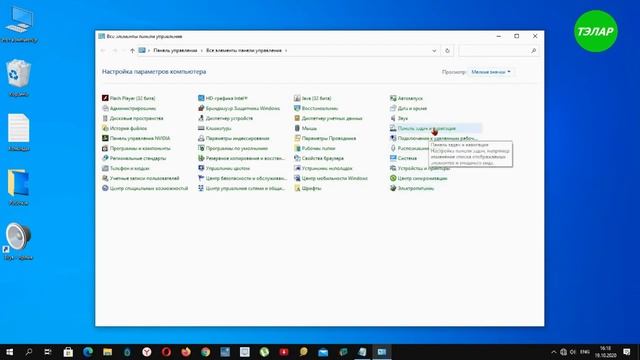Click Панель управления breadcrumb in address bar

click(175, 50)
